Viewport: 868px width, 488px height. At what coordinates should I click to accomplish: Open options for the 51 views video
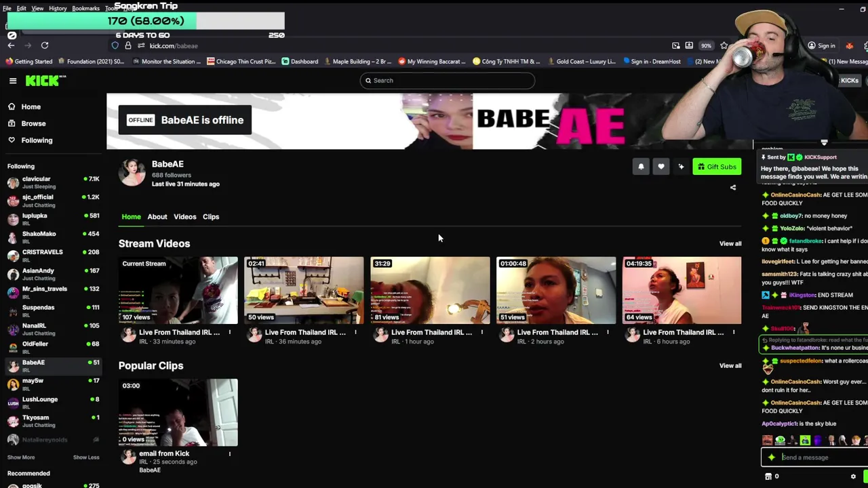[x=608, y=332]
